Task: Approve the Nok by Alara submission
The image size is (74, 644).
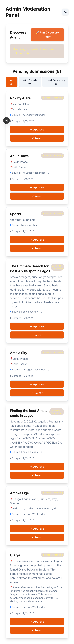Action: (37, 130)
